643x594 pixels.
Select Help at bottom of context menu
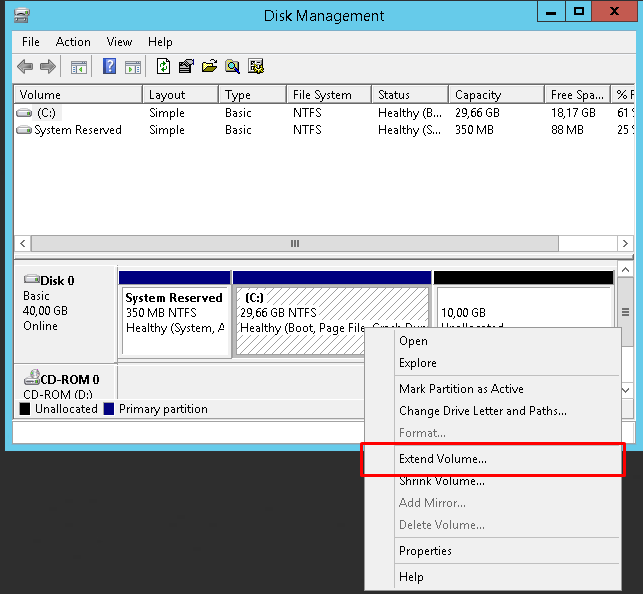click(x=493, y=577)
